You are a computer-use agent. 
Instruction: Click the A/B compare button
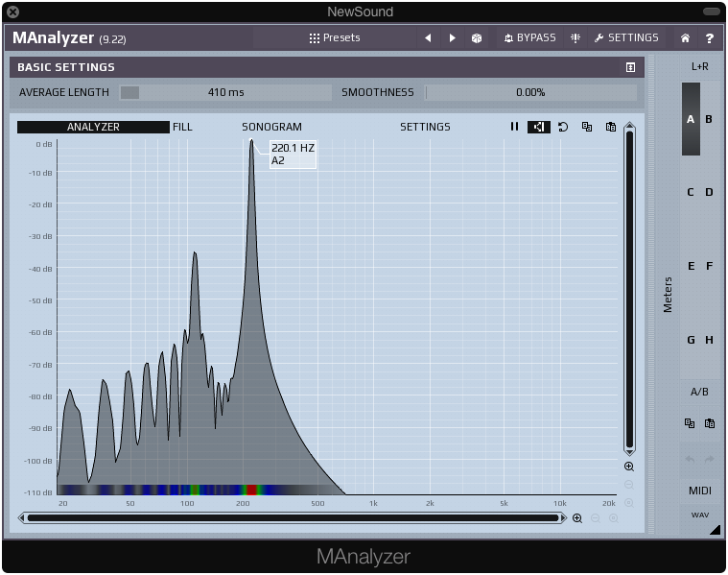[699, 392]
